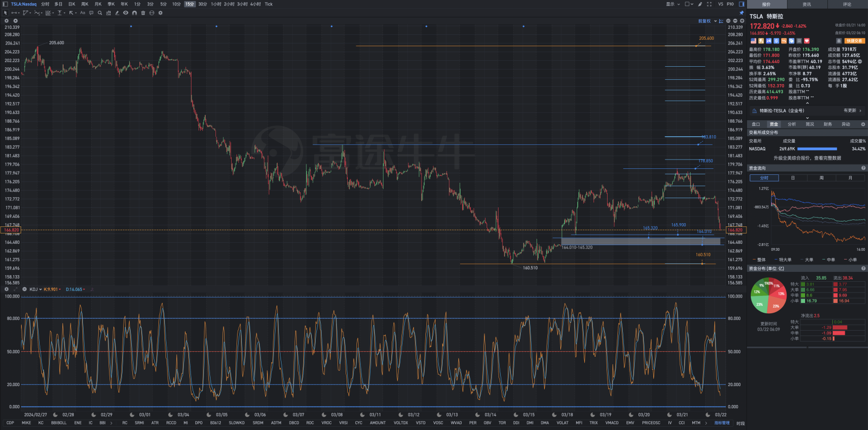This screenshot has width=868, height=430.
Task: Click the US flag market icon
Action: click(x=754, y=41)
